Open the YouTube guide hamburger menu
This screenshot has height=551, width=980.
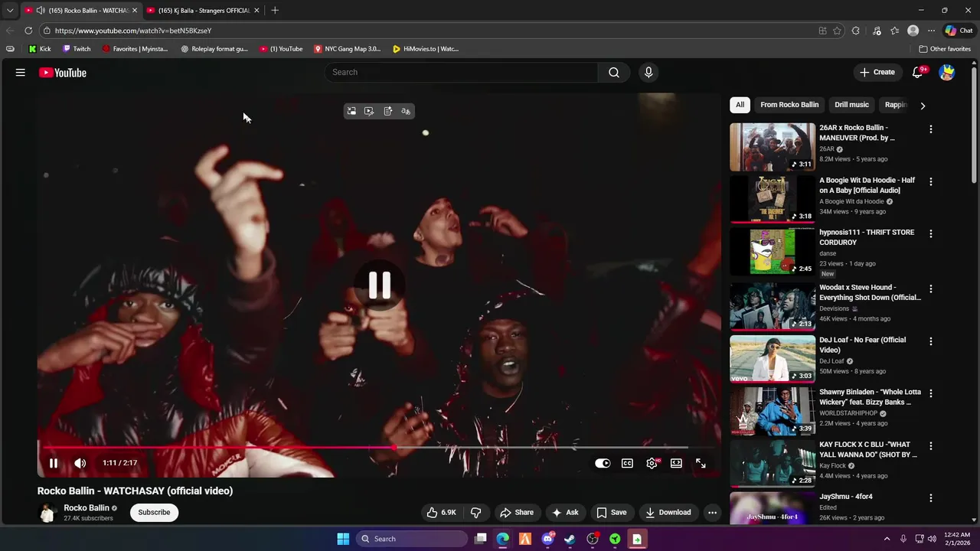pyautogui.click(x=21, y=73)
